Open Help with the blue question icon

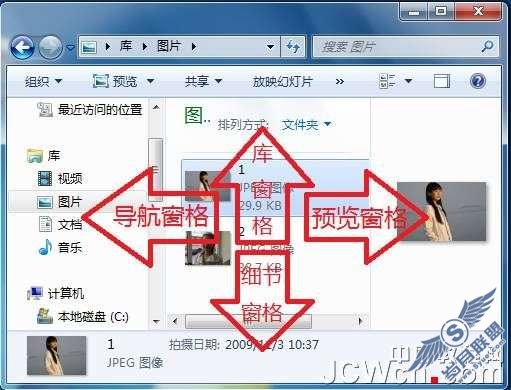click(478, 81)
